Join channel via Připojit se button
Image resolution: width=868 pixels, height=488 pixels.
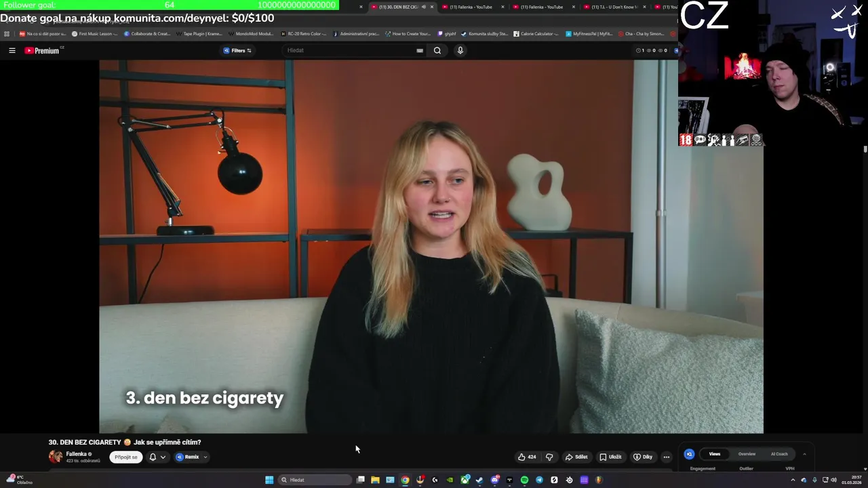(x=125, y=457)
